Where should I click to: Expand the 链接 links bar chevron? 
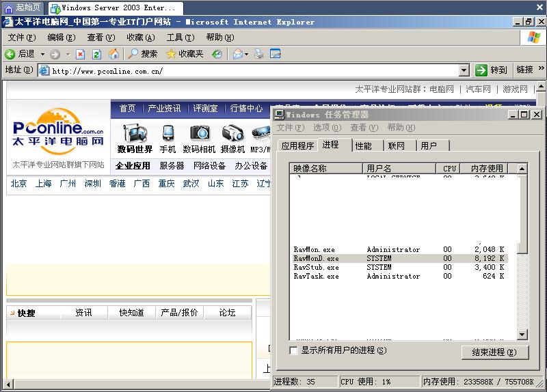[x=541, y=68]
